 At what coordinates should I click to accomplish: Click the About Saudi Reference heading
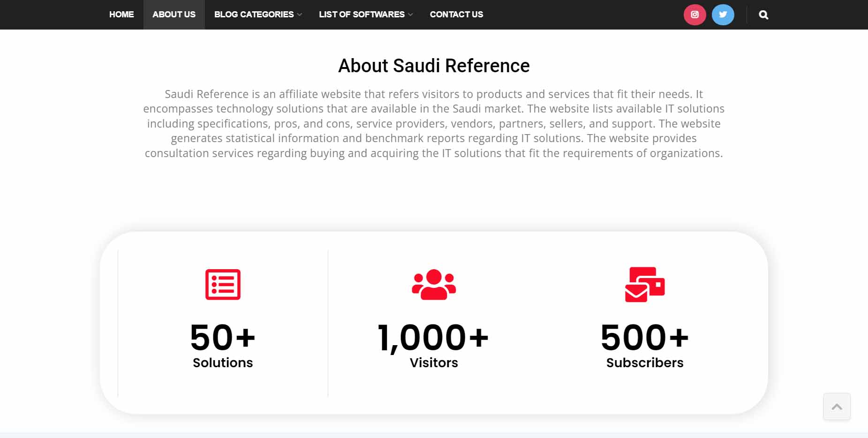(x=434, y=66)
